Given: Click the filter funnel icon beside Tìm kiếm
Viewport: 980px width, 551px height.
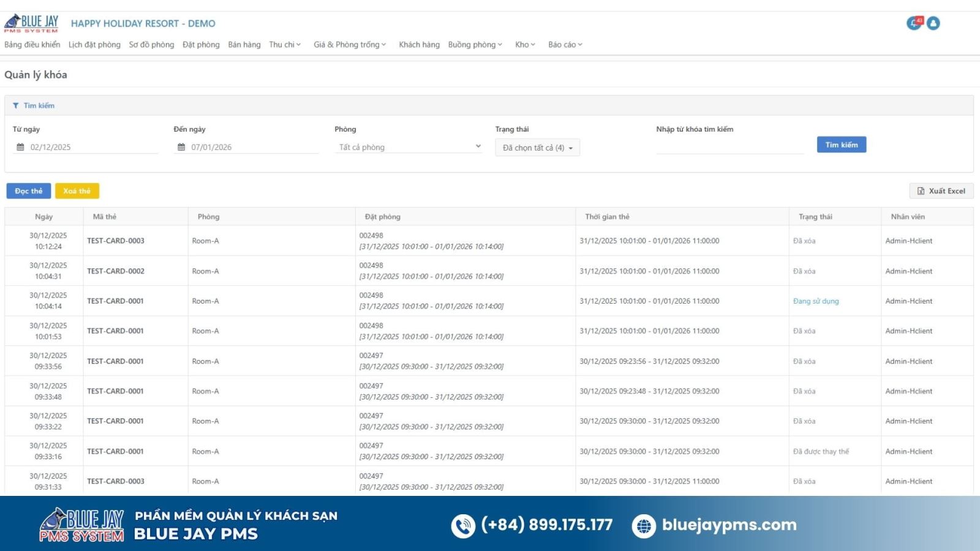Looking at the screenshot, I should (16, 106).
